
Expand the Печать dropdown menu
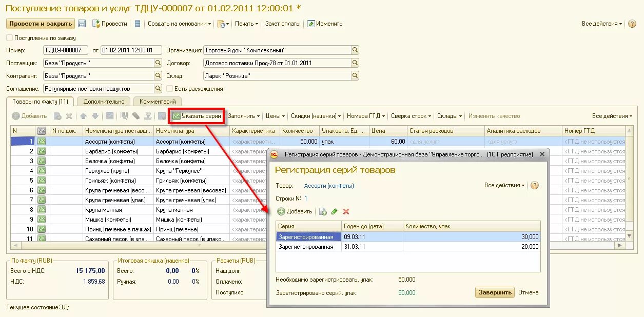point(247,24)
